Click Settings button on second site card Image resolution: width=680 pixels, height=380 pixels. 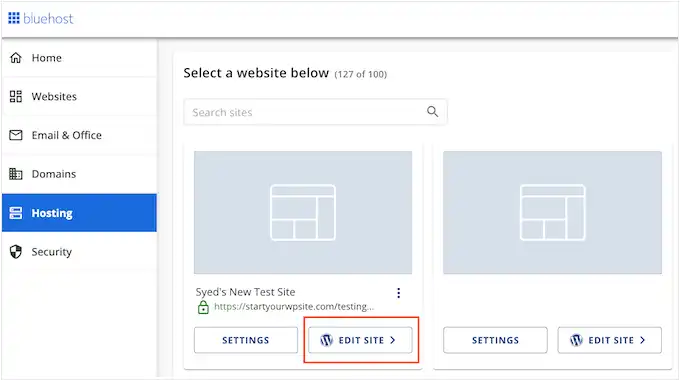pyautogui.click(x=495, y=340)
